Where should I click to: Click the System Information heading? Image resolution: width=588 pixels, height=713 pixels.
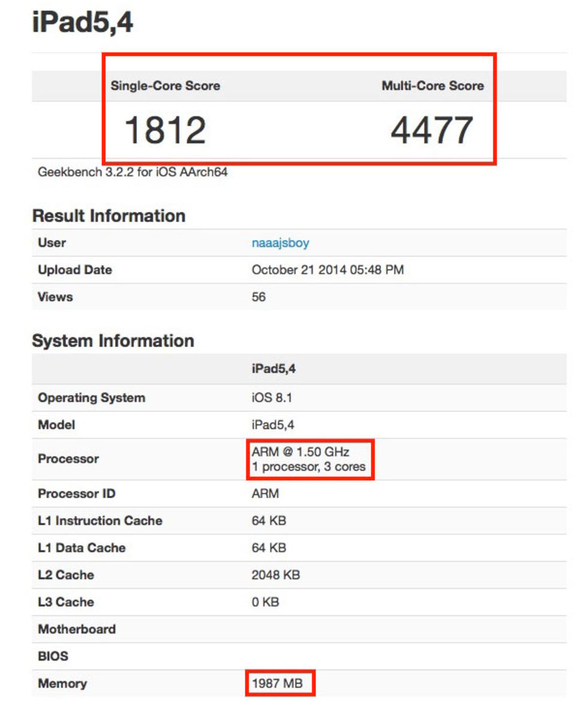coord(113,340)
